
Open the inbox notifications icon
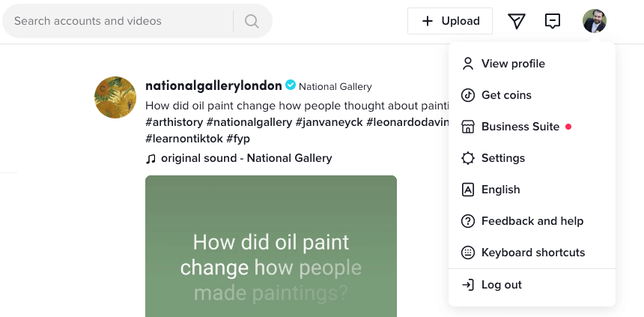click(553, 21)
